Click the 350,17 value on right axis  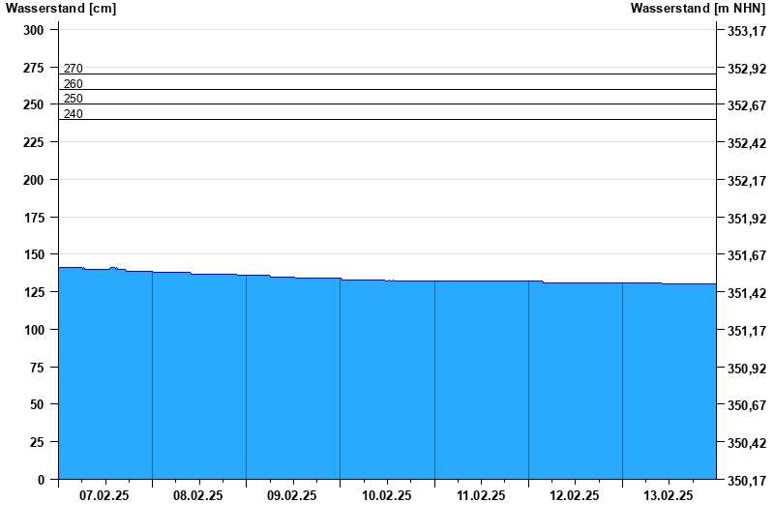click(x=747, y=480)
